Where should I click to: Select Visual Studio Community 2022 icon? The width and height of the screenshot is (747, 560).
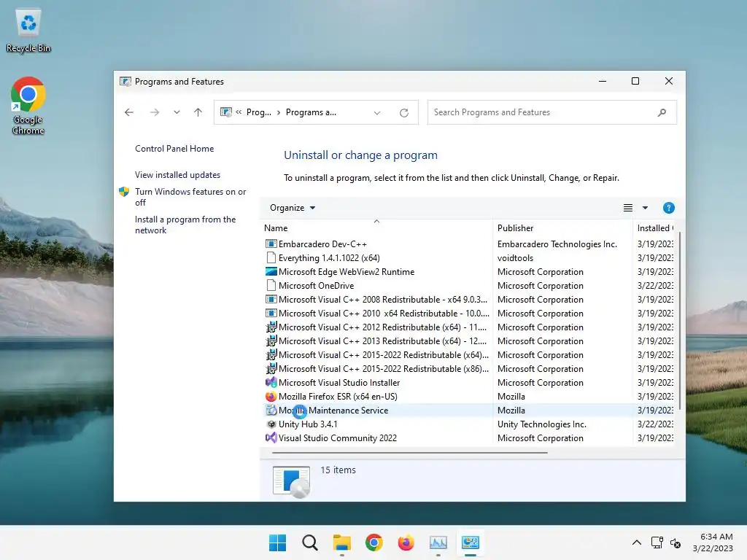coord(271,437)
